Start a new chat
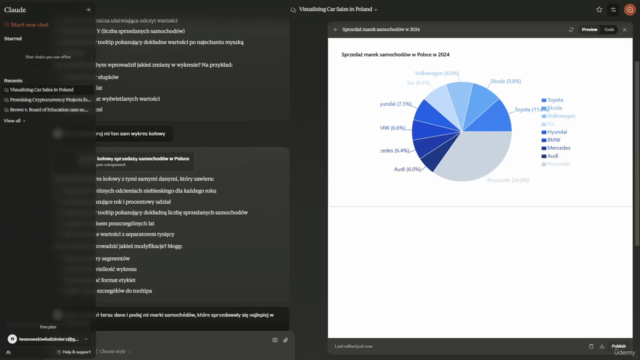Image resolution: width=640 pixels, height=360 pixels. click(x=26, y=25)
